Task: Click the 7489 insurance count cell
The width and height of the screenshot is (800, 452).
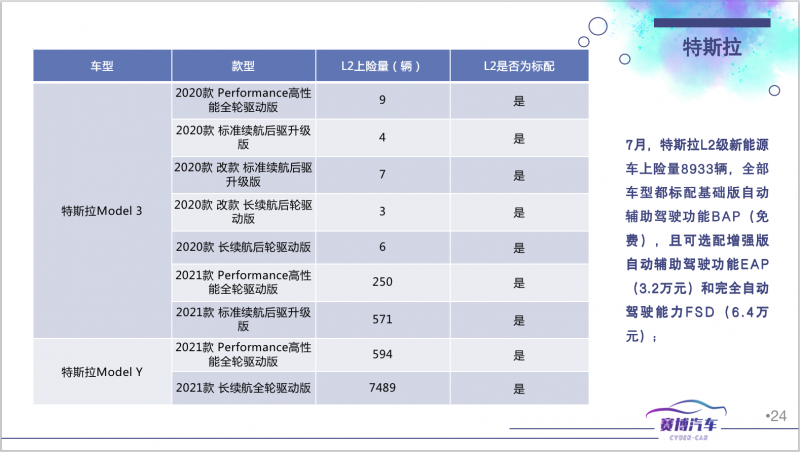Action: [x=383, y=388]
